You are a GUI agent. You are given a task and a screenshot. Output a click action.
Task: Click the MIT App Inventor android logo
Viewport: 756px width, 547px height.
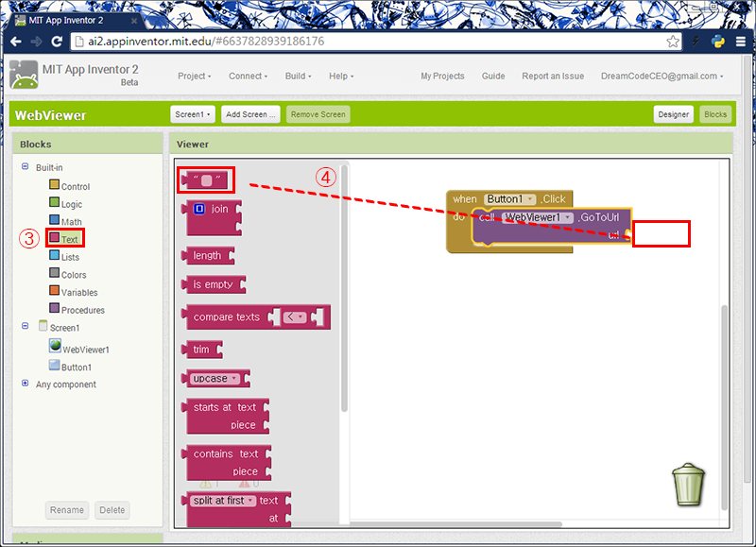[24, 75]
